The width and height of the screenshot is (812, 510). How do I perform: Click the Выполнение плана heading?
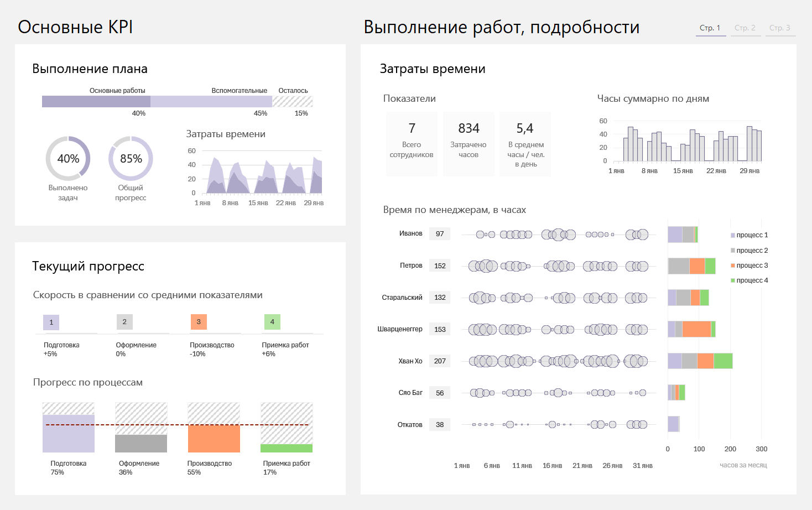click(90, 69)
